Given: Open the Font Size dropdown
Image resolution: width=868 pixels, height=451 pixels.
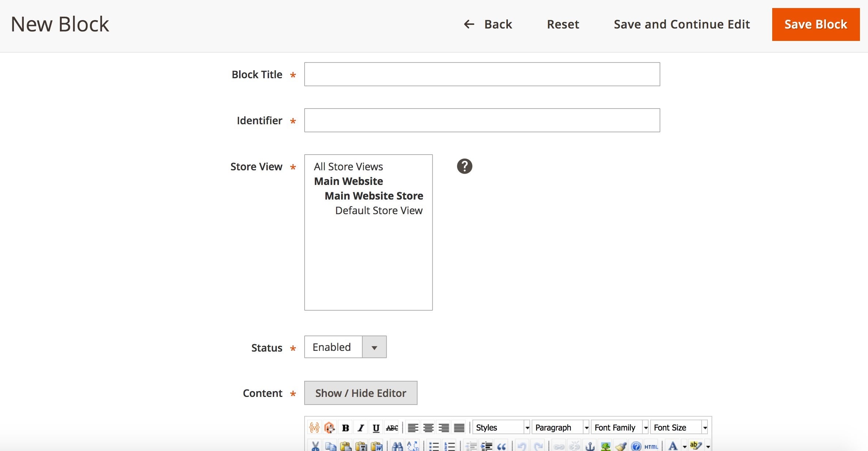Looking at the screenshot, I should coord(679,427).
